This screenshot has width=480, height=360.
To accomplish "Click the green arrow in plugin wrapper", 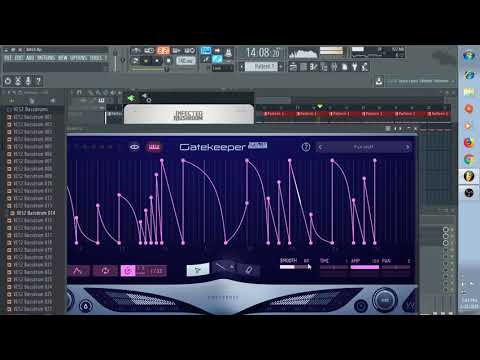I will coord(131,98).
